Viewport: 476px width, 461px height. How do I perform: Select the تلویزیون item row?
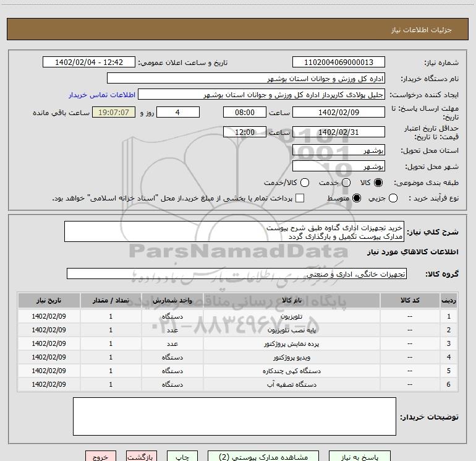[237, 316]
